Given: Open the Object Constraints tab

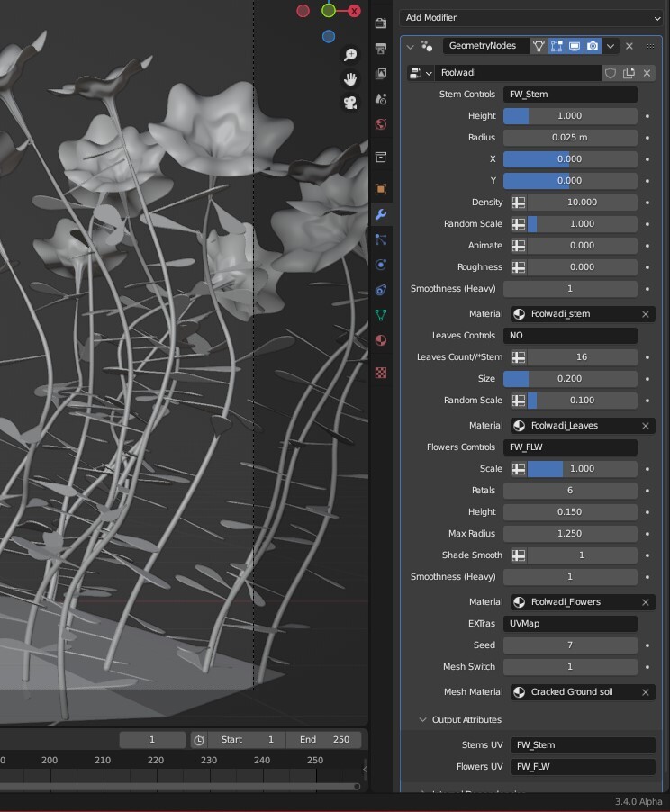Looking at the screenshot, I should [x=381, y=290].
